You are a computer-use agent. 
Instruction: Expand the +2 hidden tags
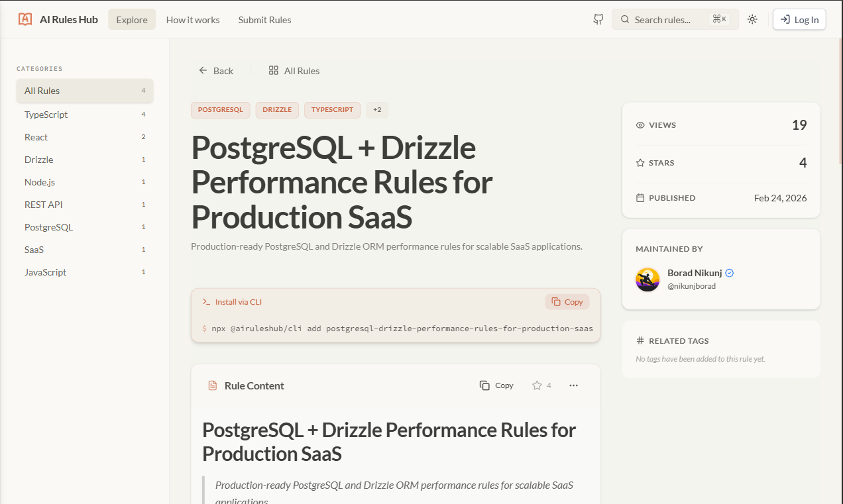pos(377,110)
